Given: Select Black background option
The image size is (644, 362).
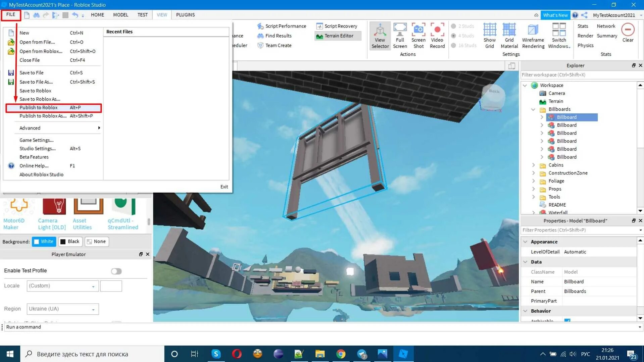Looking at the screenshot, I should click(x=70, y=242).
